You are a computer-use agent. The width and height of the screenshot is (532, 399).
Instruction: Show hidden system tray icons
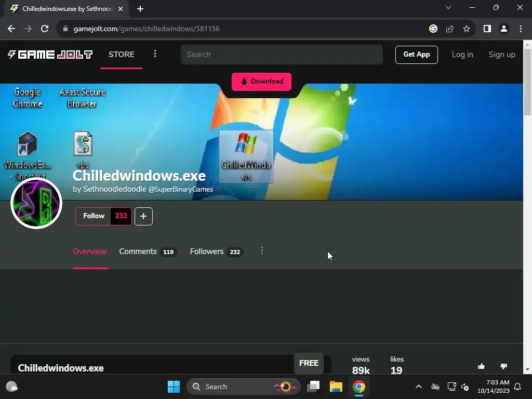(419, 387)
